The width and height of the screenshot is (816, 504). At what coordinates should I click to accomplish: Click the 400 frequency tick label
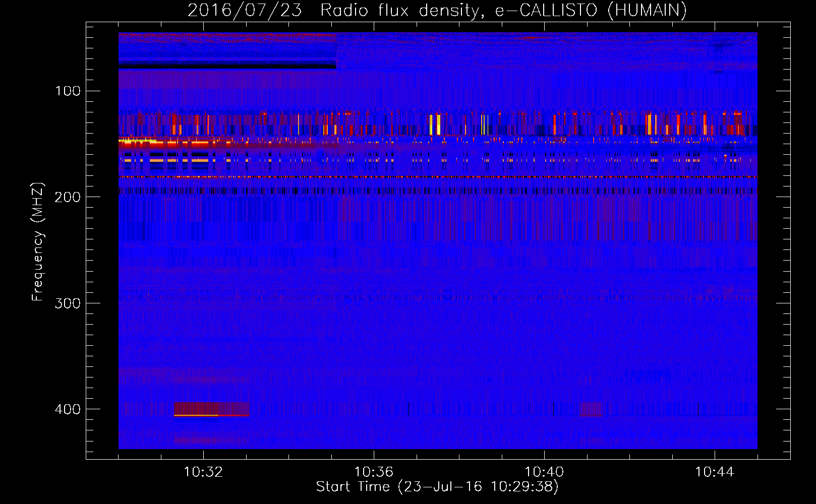coord(68,409)
